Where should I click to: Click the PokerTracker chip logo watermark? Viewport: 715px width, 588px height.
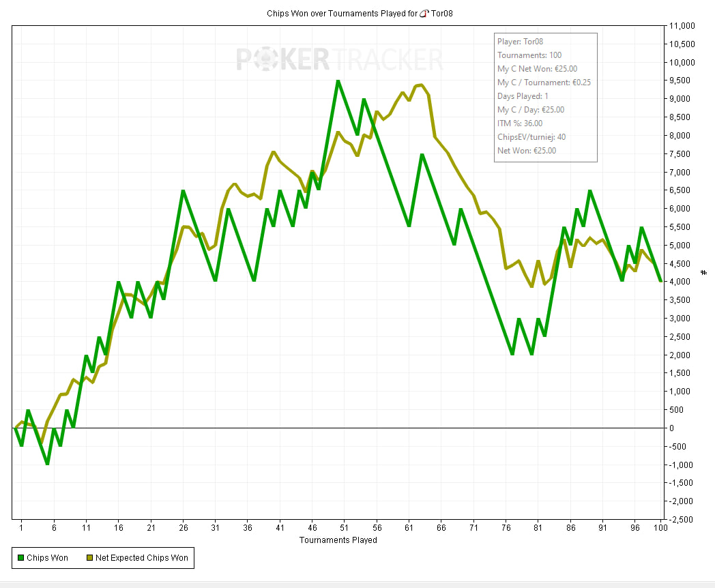(x=265, y=59)
